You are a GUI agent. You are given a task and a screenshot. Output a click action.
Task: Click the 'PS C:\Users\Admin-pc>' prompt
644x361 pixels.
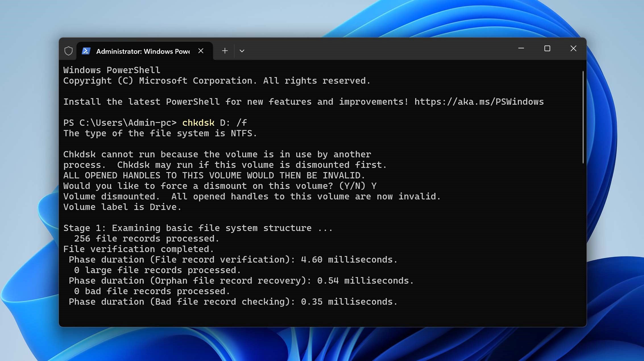click(x=120, y=123)
